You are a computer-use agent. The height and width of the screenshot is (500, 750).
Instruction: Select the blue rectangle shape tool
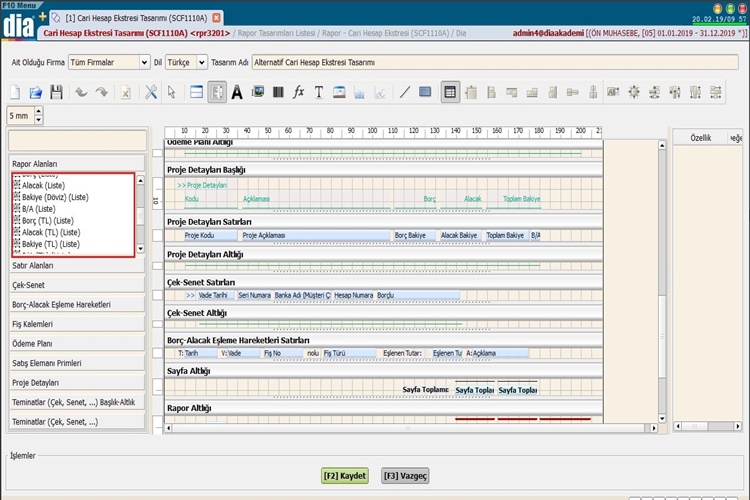pos(425,91)
